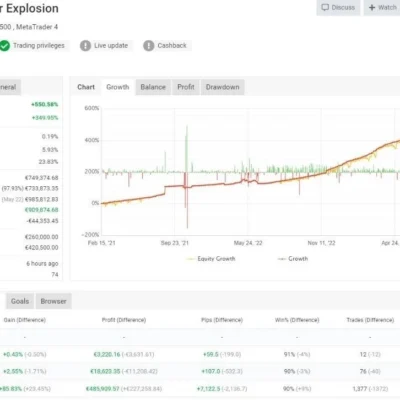The image size is (400, 400).
Task: Click the 5.93% monthly value
Action: pyautogui.click(x=50, y=150)
